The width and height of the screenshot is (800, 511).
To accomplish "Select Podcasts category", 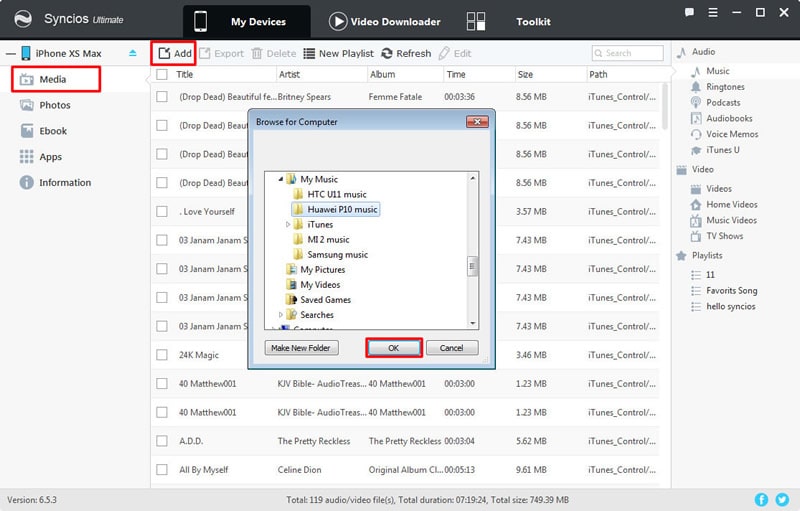I will click(715, 103).
